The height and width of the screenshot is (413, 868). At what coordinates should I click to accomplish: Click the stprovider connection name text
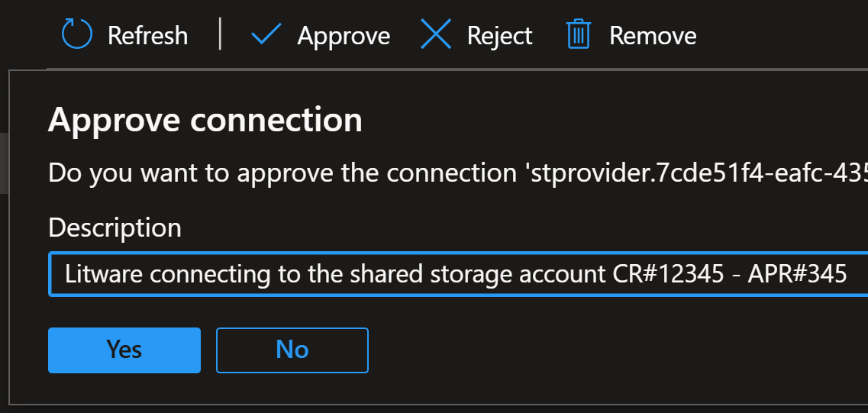tap(695, 173)
